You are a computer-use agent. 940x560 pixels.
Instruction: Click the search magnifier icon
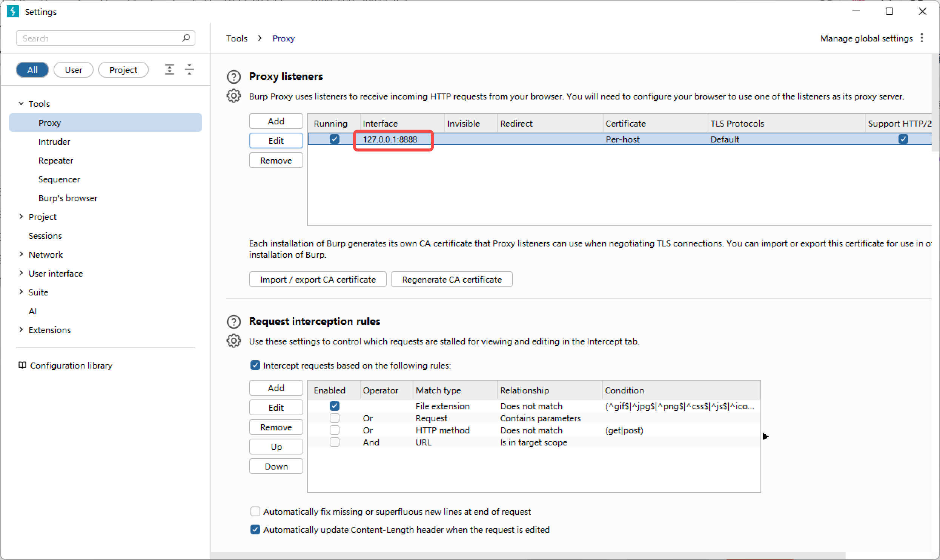point(186,38)
